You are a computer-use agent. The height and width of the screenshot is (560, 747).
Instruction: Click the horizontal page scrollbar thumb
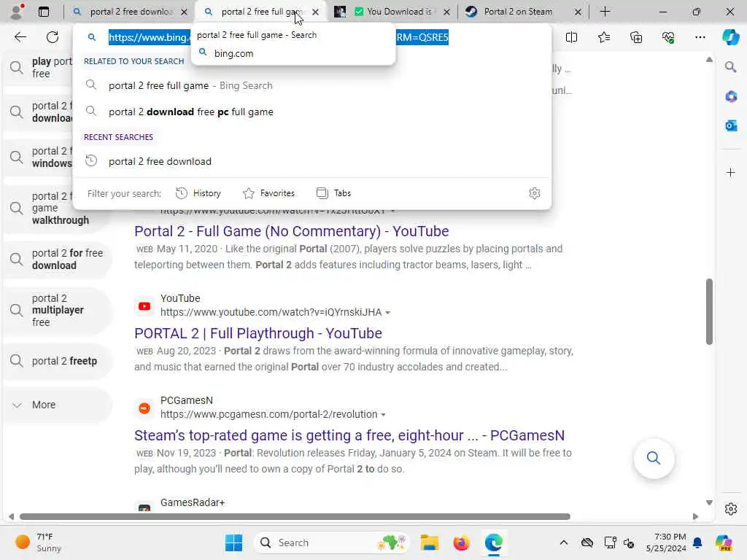[295, 517]
